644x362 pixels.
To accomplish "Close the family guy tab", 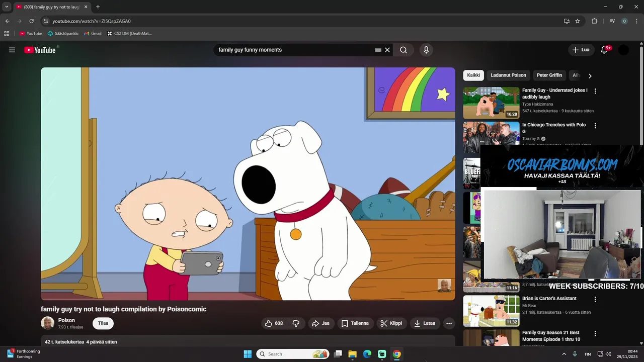I will click(x=86, y=7).
